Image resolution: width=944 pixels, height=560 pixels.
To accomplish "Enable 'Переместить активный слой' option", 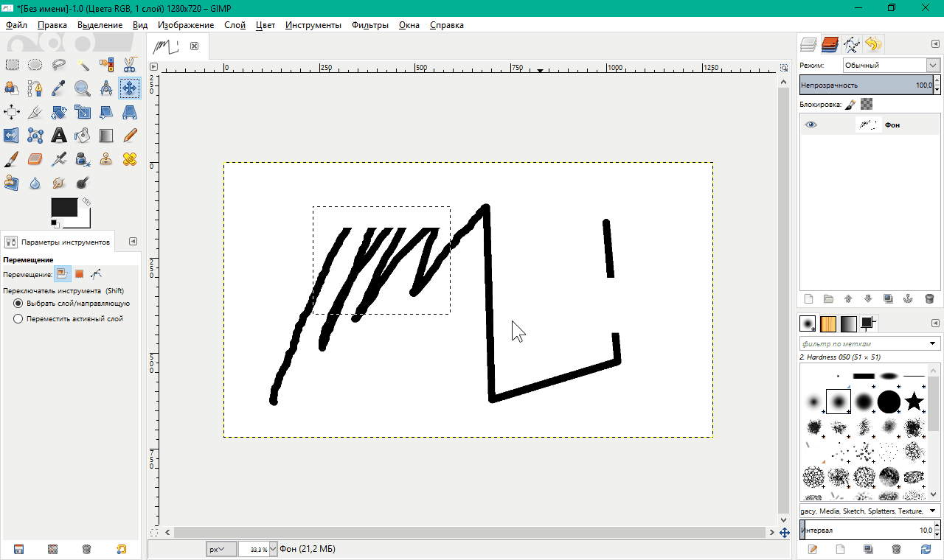I will pyautogui.click(x=18, y=319).
